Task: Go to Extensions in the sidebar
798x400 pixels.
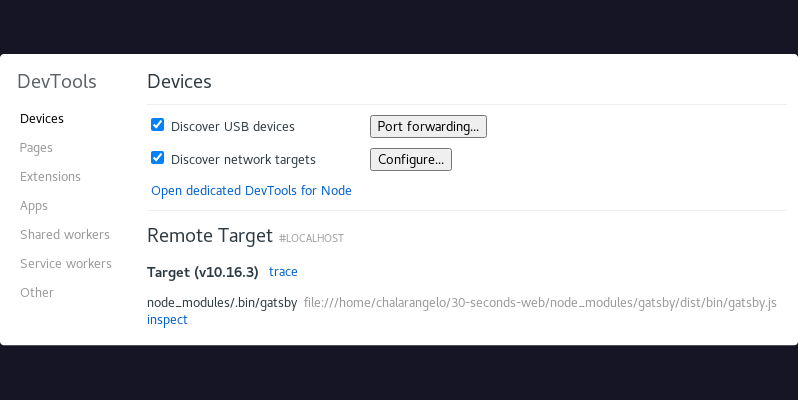Action: (50, 176)
